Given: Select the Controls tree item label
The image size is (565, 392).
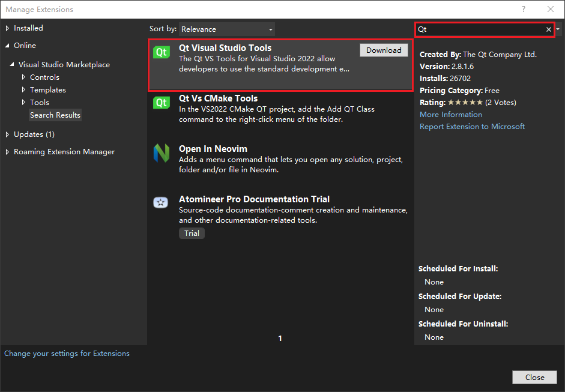Looking at the screenshot, I should click(44, 77).
